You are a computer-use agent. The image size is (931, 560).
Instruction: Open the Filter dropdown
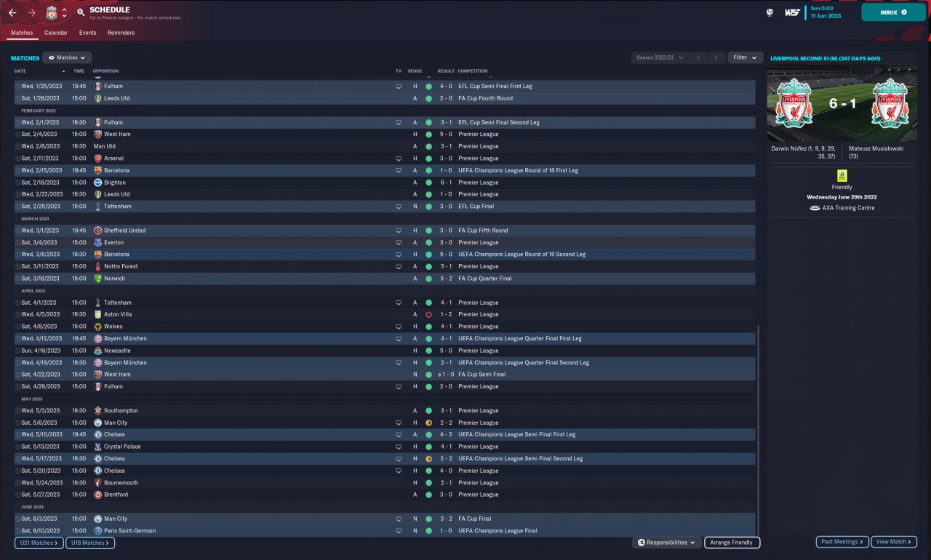[x=745, y=57]
